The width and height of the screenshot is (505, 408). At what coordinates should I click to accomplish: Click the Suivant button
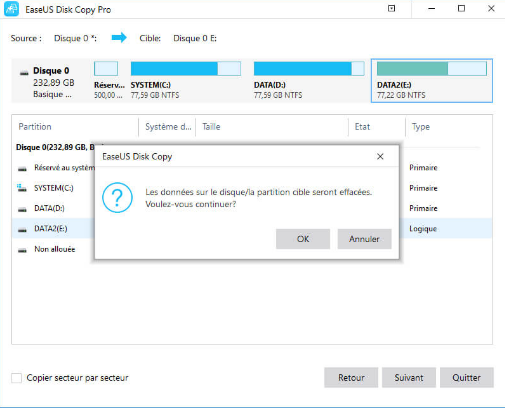pos(409,378)
